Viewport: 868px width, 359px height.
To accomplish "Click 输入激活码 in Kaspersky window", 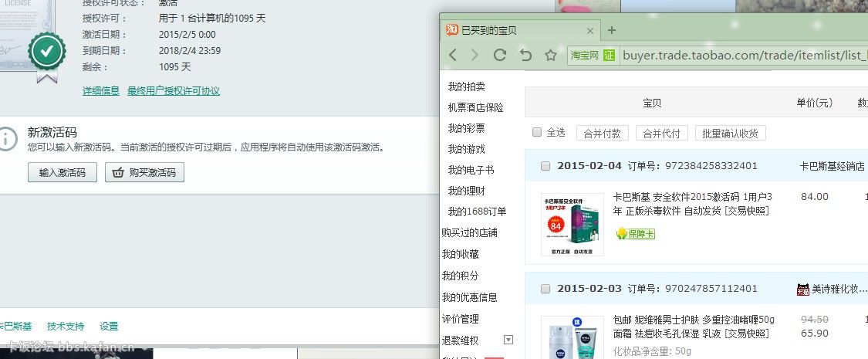I will click(x=62, y=172).
